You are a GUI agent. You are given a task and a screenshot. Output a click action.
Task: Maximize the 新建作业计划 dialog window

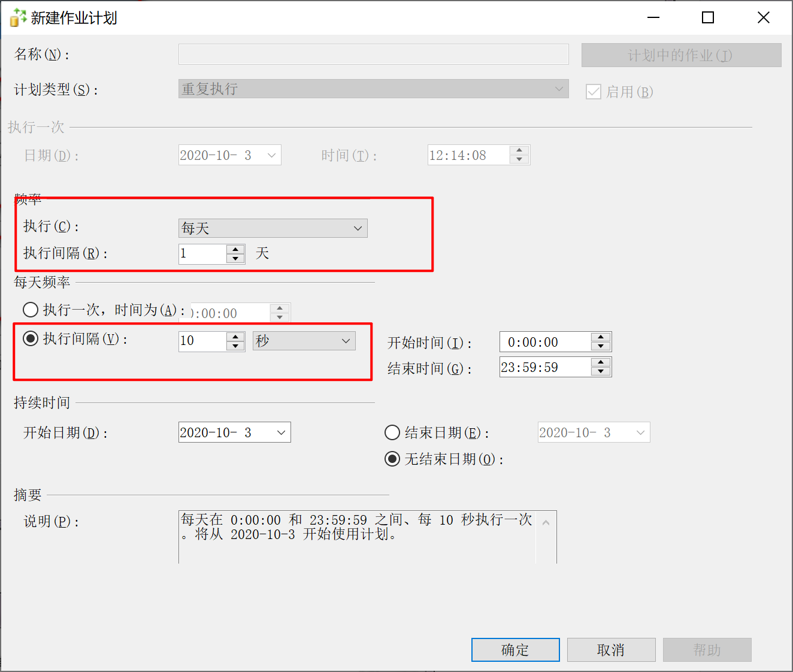708,18
